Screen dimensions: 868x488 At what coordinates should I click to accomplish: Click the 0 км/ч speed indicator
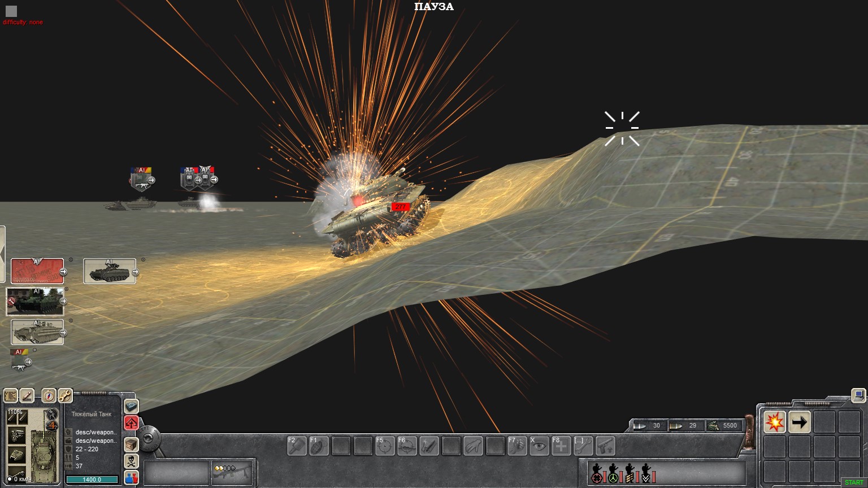click(19, 480)
